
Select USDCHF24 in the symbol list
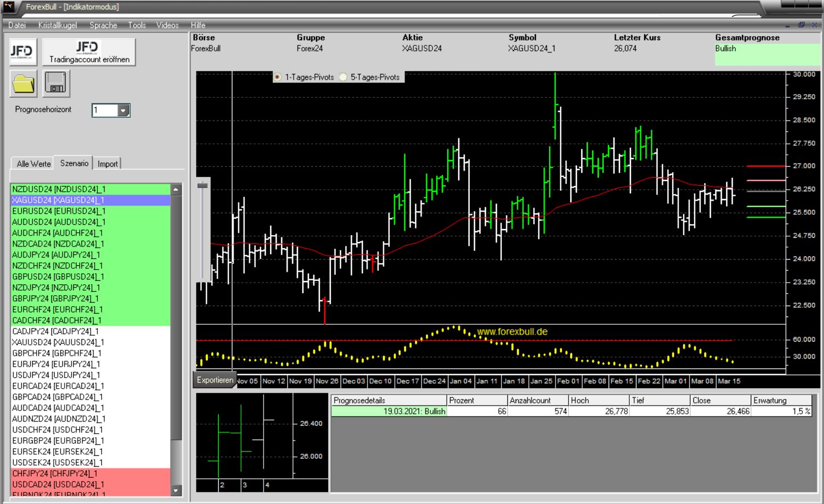click(91, 430)
